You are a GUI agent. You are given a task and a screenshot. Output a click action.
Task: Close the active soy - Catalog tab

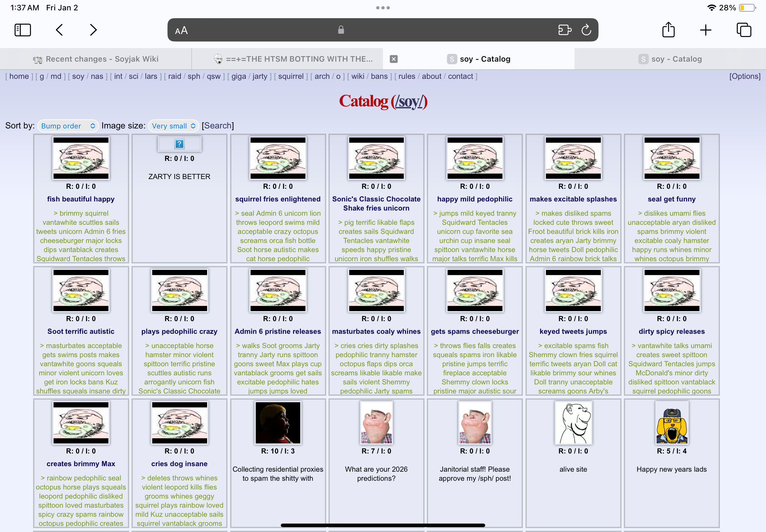click(x=393, y=59)
